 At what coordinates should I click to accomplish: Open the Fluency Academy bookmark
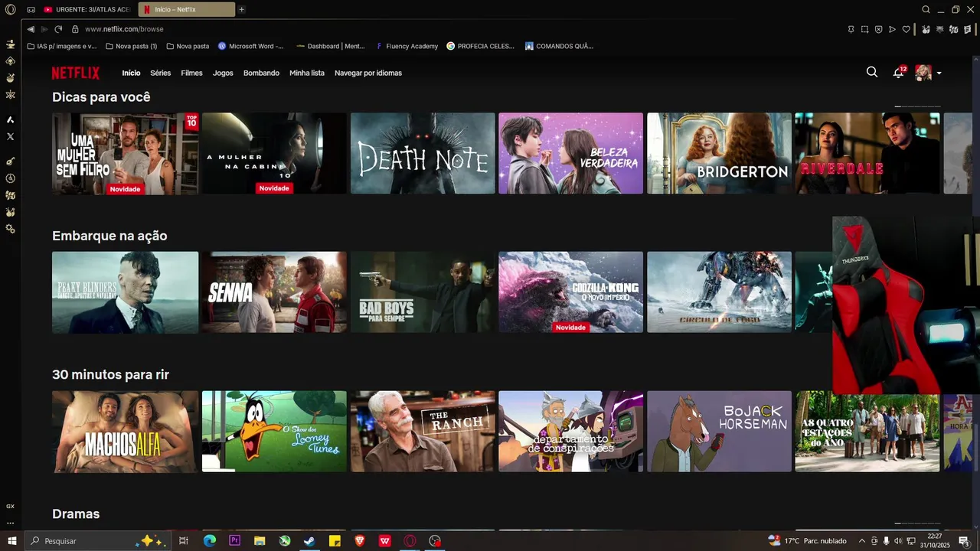[x=407, y=46]
